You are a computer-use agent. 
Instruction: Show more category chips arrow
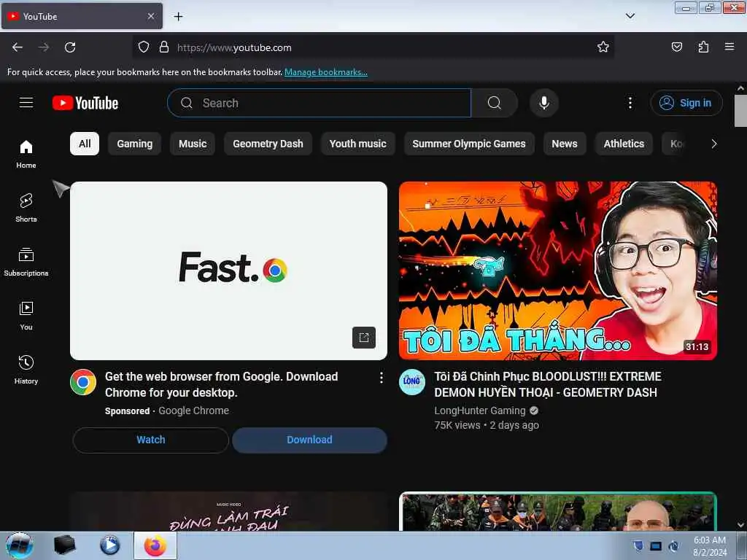tap(713, 144)
